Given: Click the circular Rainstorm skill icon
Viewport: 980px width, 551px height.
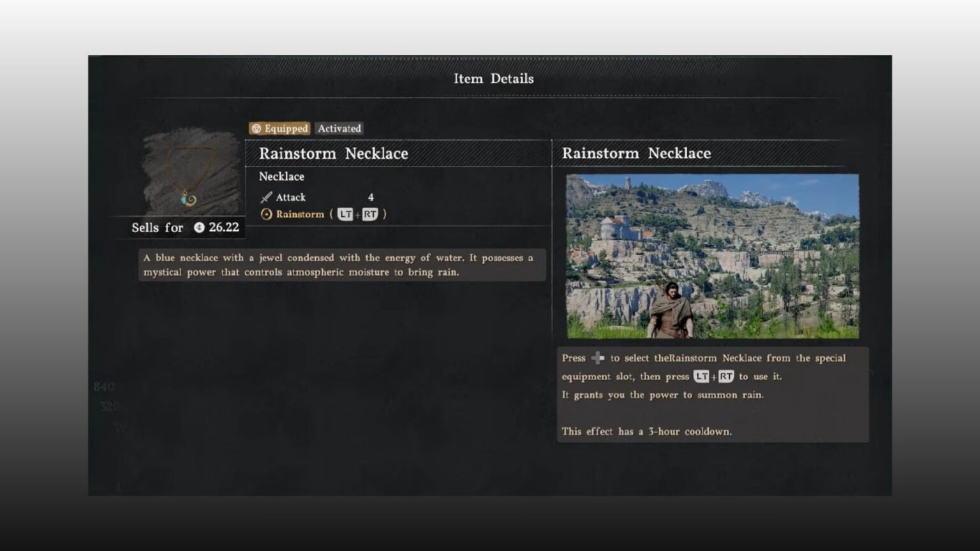Looking at the screenshot, I should [x=266, y=215].
